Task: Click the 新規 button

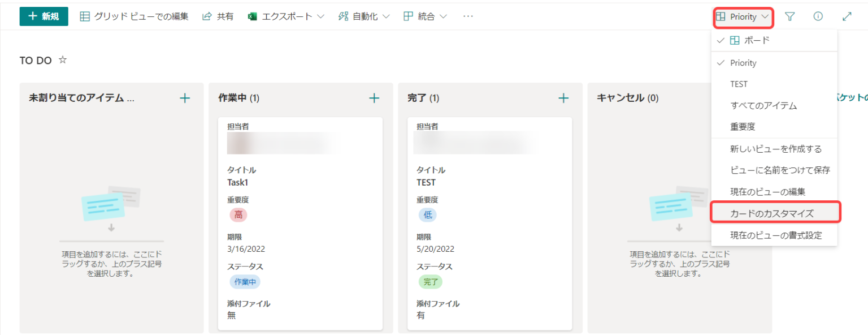Action: pos(44,17)
